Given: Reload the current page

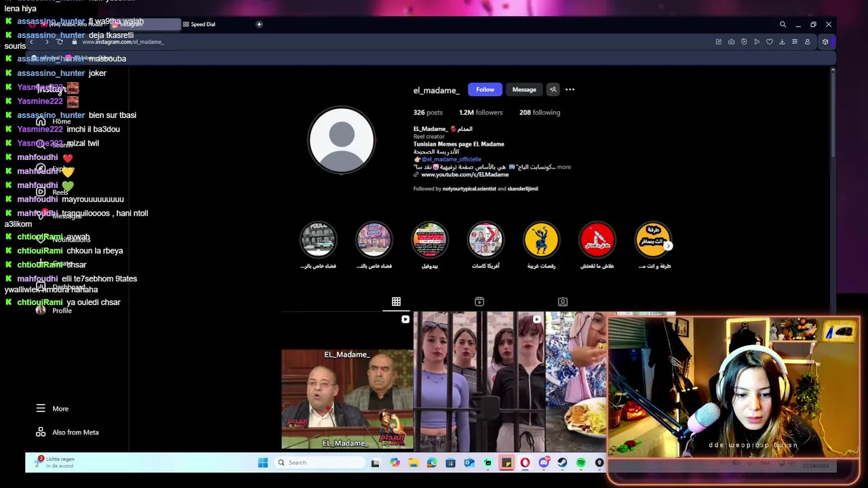Looking at the screenshot, I should pos(60,42).
